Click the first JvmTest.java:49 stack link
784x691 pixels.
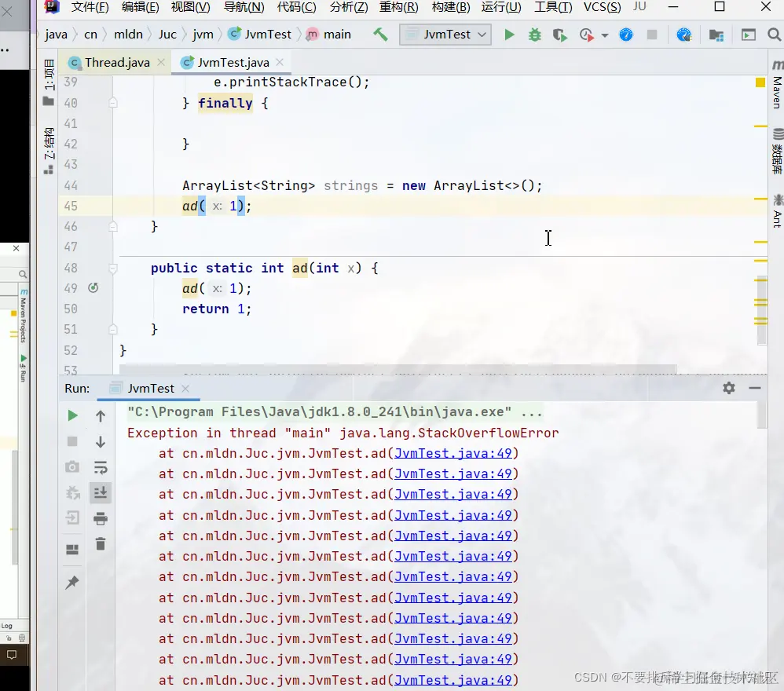[453, 453]
